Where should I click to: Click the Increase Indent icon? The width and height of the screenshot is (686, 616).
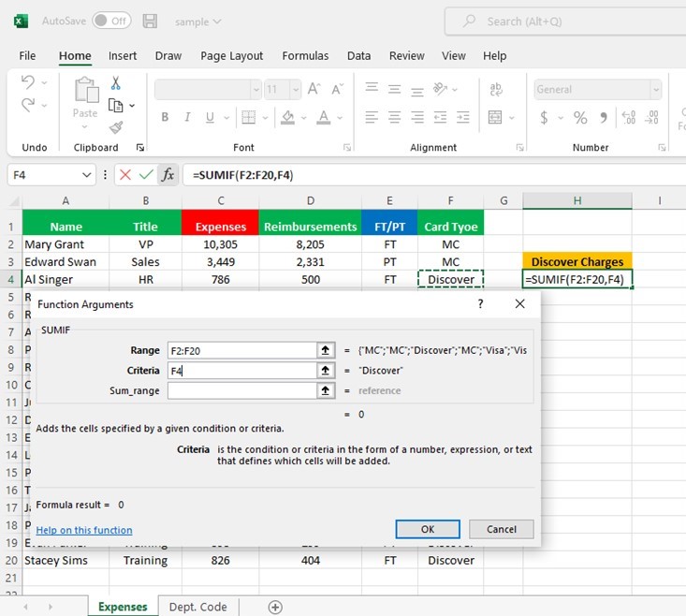point(463,117)
